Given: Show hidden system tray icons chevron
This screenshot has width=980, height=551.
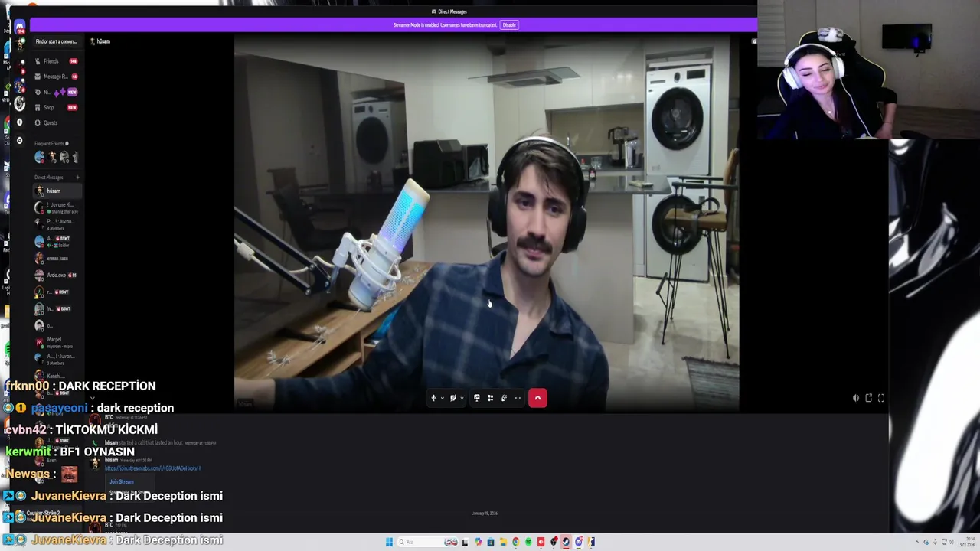Looking at the screenshot, I should click(917, 542).
